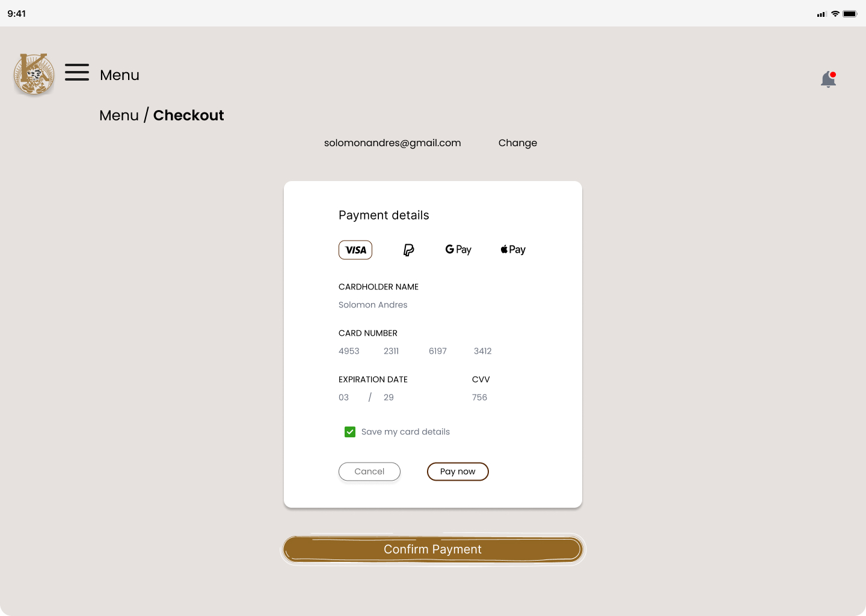Click Change next to email address

pyautogui.click(x=517, y=143)
